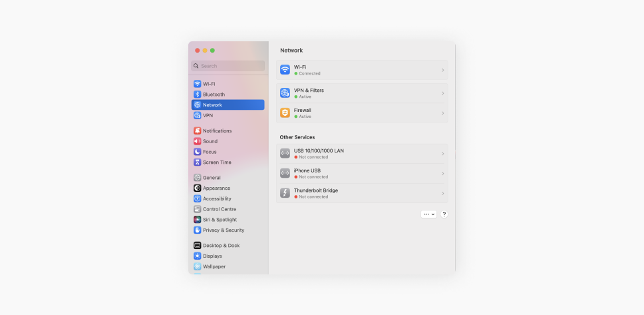Open help with the question mark button

(x=444, y=214)
